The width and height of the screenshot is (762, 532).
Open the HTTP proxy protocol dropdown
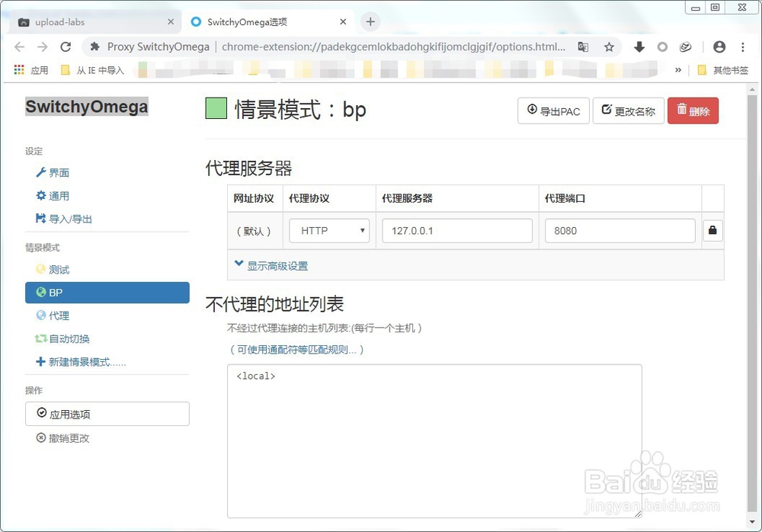[329, 230]
